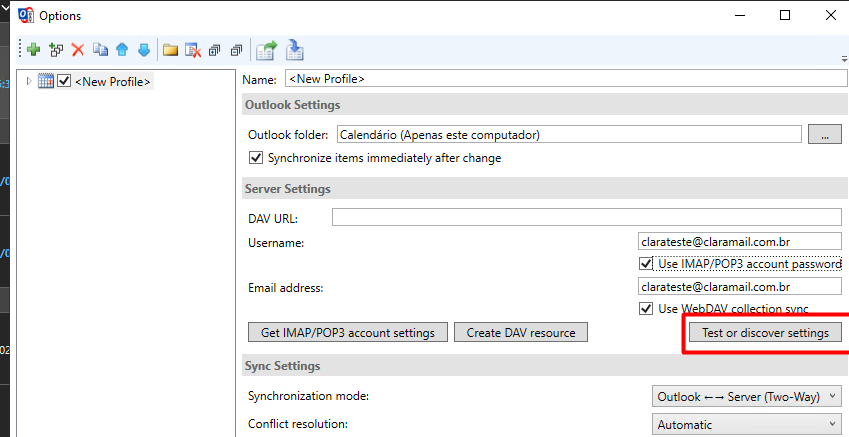Move the profile down with the blue arrow

[143, 50]
